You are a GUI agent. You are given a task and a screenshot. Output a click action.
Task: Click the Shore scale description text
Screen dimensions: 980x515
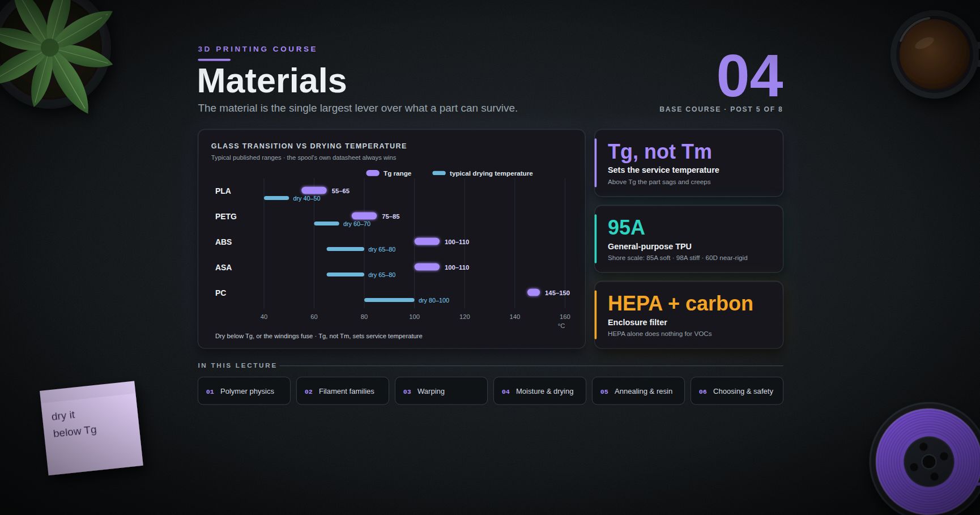(678, 258)
